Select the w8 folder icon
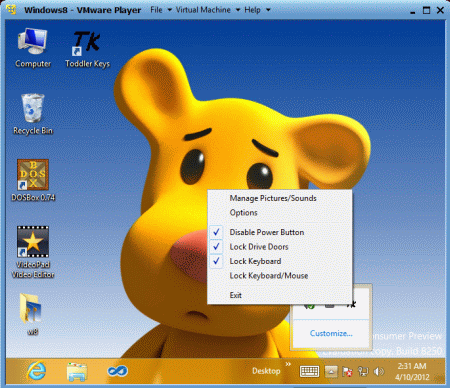 pos(32,314)
